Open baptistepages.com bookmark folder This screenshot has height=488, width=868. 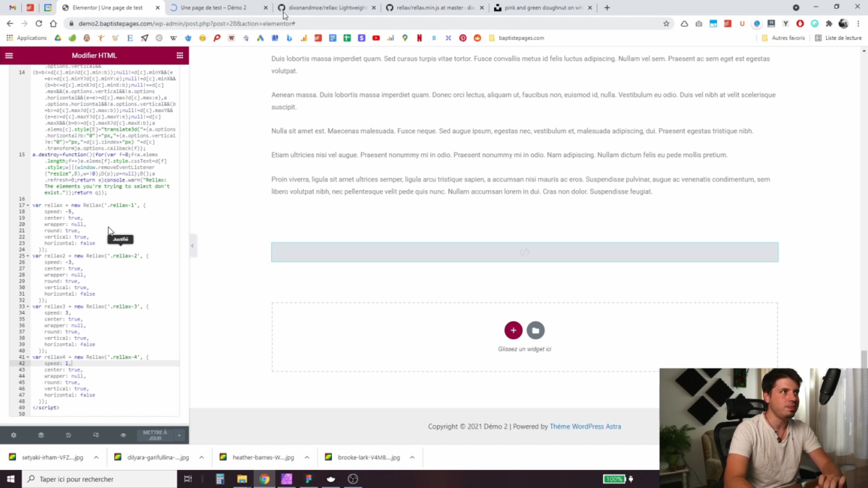[516, 38]
